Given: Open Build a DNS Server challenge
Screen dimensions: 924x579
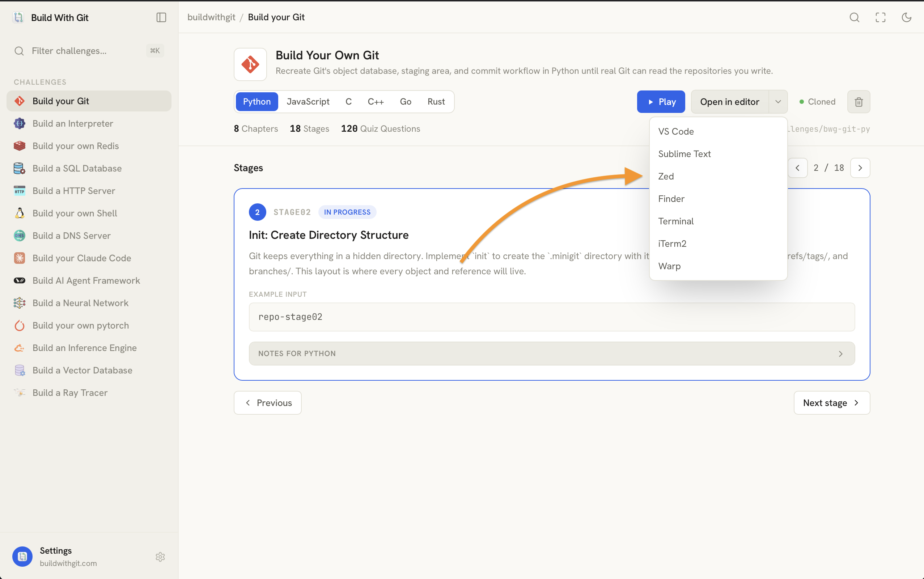Looking at the screenshot, I should (89, 236).
